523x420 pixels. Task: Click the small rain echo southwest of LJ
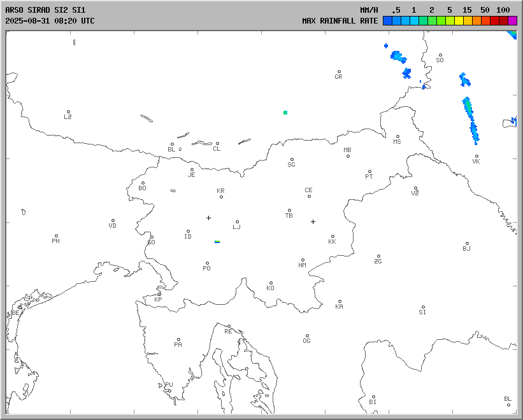coord(217,242)
